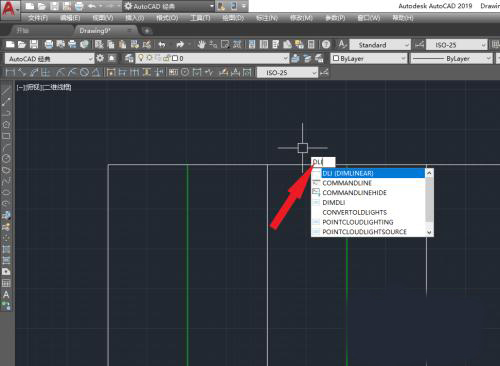Click workspace settings gear icon

click(x=100, y=58)
